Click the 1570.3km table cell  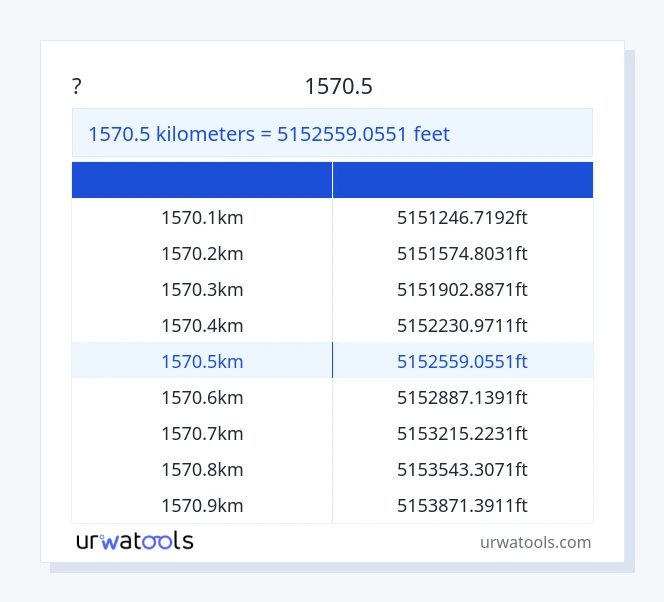click(202, 289)
